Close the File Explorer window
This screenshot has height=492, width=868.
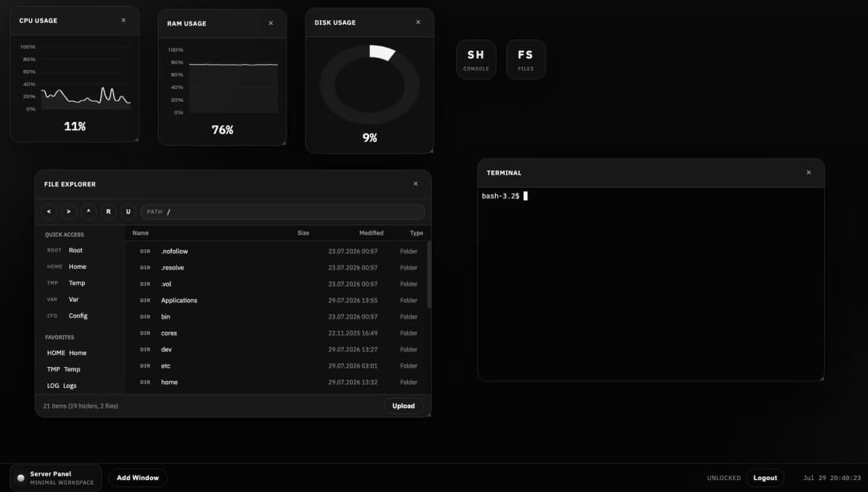(415, 184)
